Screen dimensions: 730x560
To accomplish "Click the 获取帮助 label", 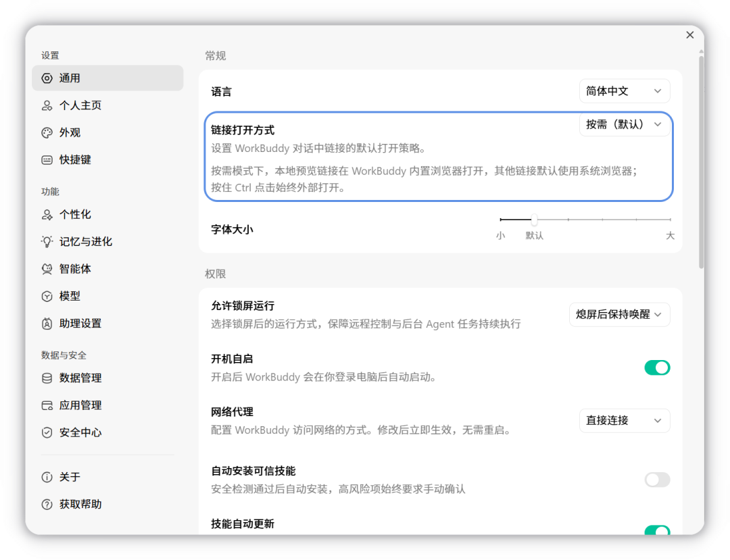I will (x=80, y=504).
